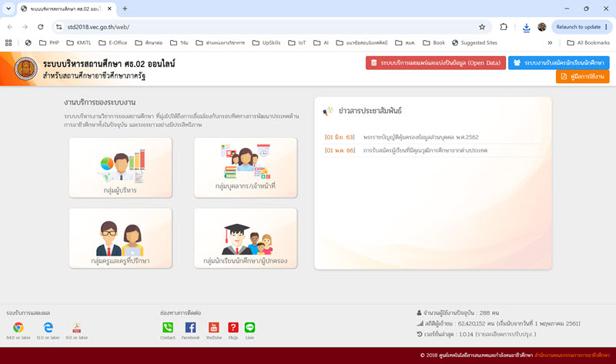Screen dimensions: 616x364
Task: Open the red Open Data service button
Action: click(436, 63)
